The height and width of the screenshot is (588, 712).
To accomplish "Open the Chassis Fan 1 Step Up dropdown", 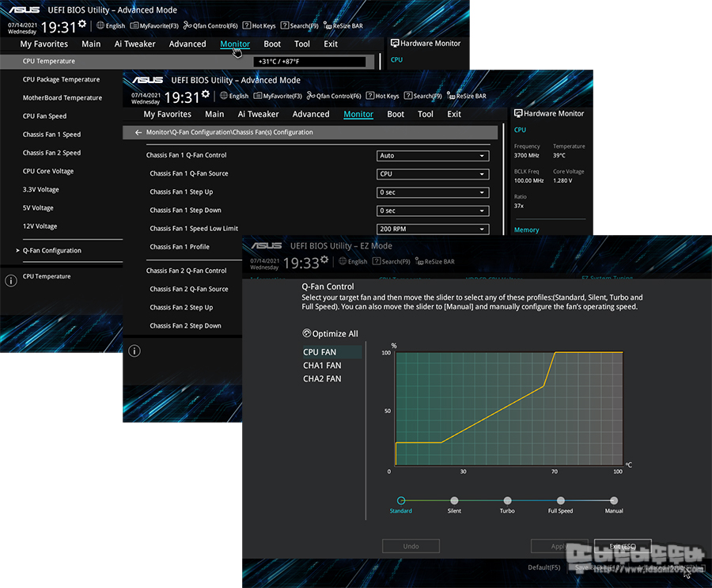I will pos(433,192).
